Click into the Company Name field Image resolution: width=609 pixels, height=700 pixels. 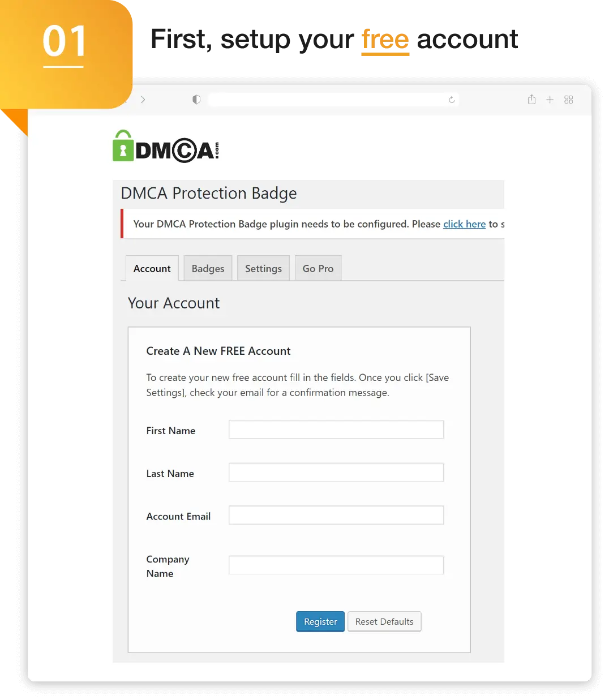[x=336, y=565]
